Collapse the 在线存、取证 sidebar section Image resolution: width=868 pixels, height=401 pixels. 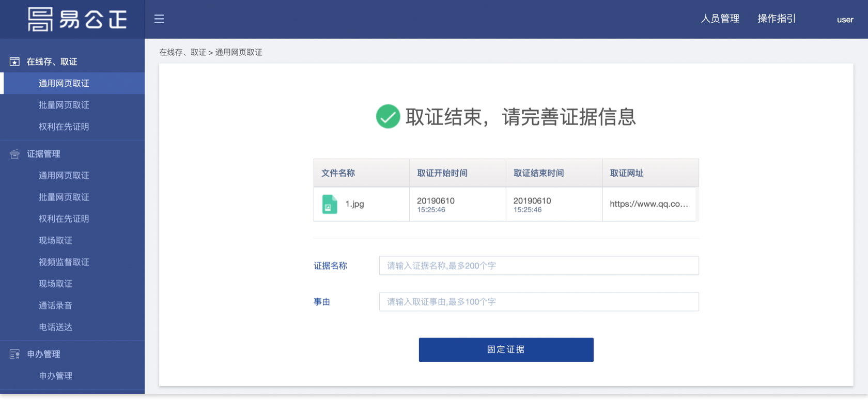[x=52, y=62]
